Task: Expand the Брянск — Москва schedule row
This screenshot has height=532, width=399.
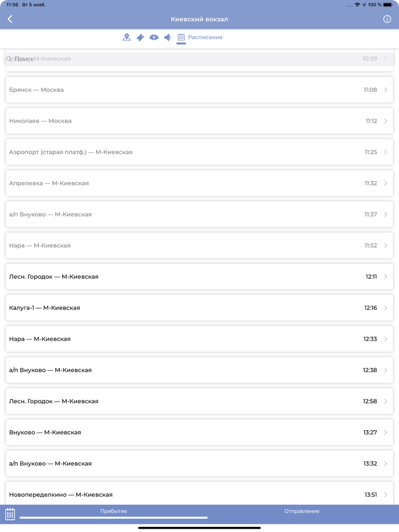Action: tap(386, 89)
